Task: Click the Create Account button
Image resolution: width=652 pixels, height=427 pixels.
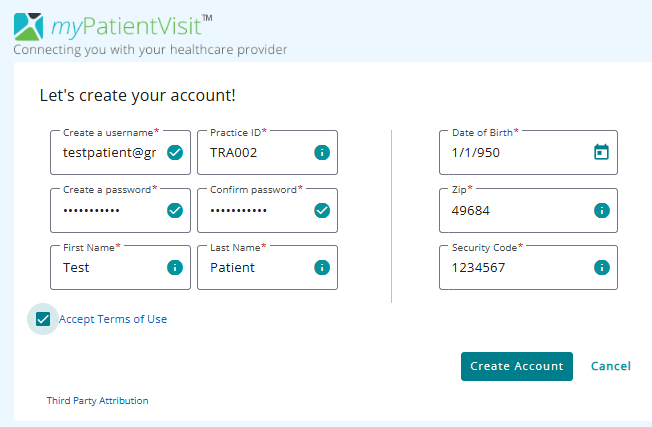Action: coord(516,366)
